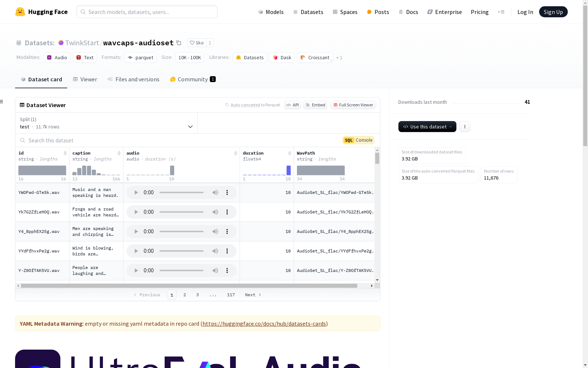Screen dimensions: 588x368
Task: Play audio for Y4_8pphEX25g.wav row
Action: click(136, 231)
